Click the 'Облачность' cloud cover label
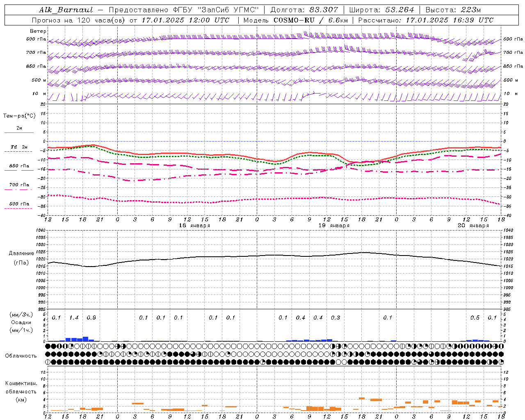The height and width of the screenshot is (420, 525). tap(21, 356)
